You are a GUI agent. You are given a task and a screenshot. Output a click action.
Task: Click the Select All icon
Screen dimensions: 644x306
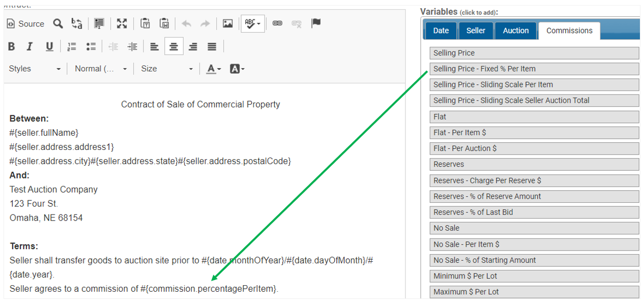pyautogui.click(x=99, y=23)
